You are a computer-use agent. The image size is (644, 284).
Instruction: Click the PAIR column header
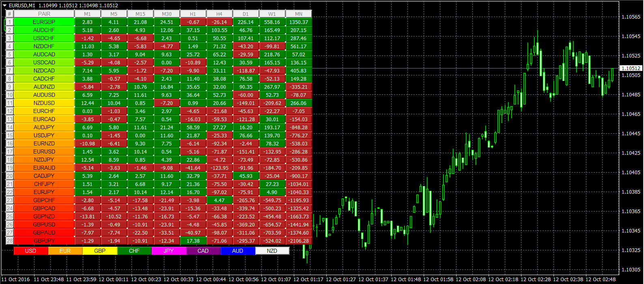[x=44, y=14]
